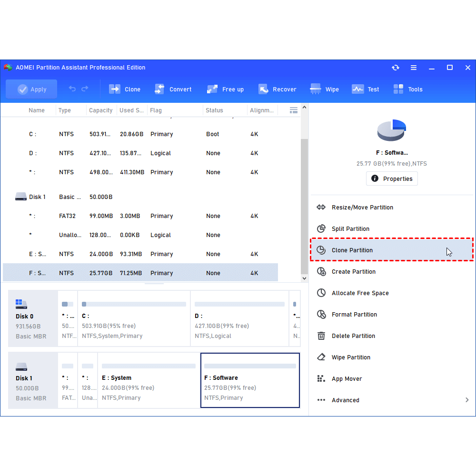Viewport: 476px width, 476px height.
Task: Click the Undo arrow in toolbar
Action: (72, 89)
